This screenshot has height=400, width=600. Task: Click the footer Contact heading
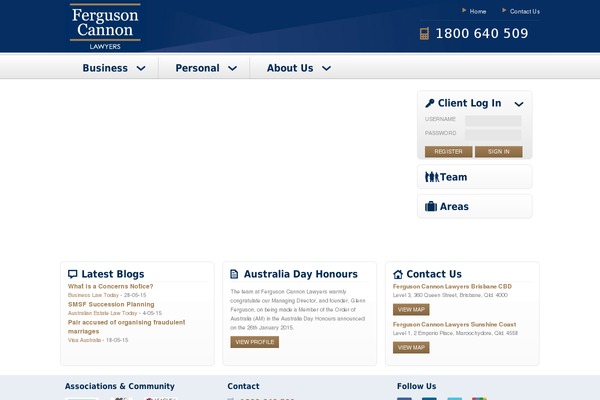click(x=243, y=386)
